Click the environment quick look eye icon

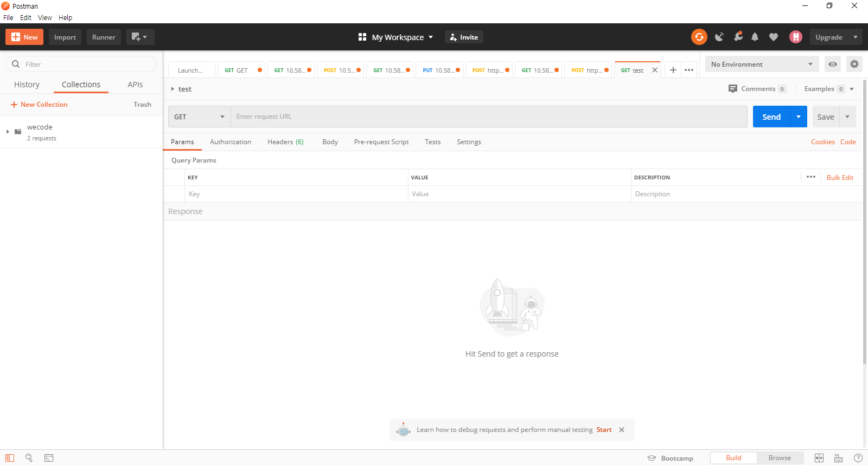[x=832, y=64]
